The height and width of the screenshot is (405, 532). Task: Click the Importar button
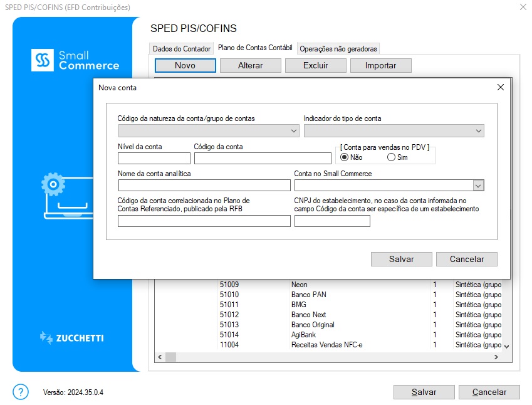[380, 66]
